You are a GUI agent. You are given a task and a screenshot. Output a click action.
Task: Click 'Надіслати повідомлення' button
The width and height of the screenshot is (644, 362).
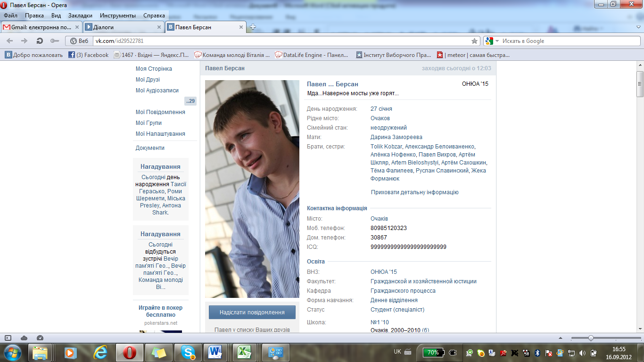point(252,312)
